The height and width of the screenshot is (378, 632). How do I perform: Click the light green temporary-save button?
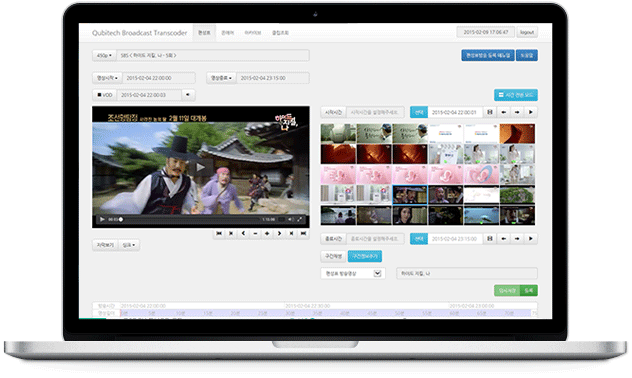tap(507, 290)
